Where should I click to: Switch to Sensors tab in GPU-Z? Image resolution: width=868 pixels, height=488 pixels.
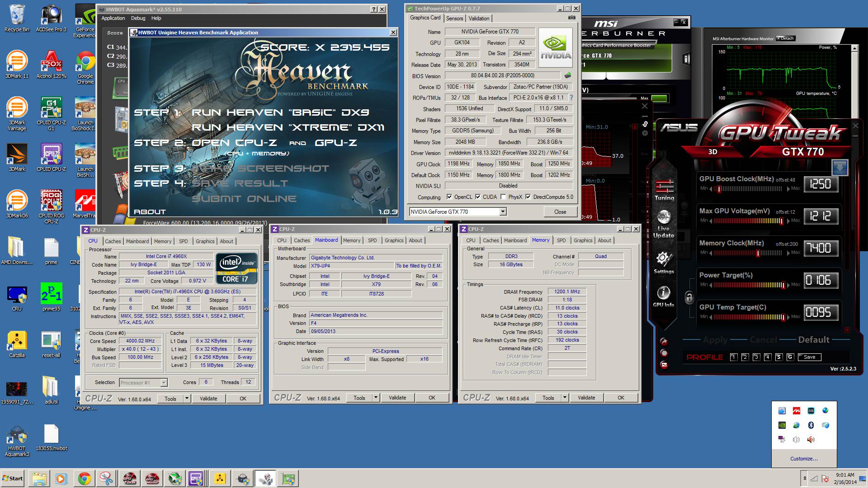pyautogui.click(x=454, y=19)
